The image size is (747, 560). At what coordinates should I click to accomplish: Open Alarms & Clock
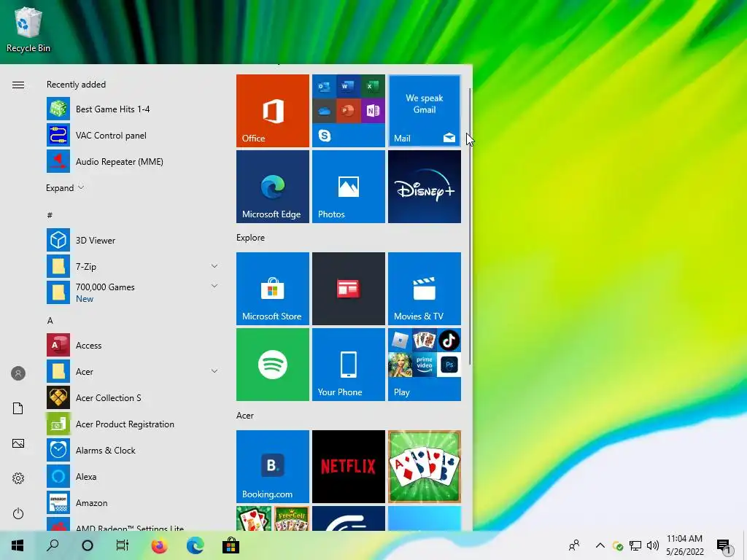coord(133,450)
